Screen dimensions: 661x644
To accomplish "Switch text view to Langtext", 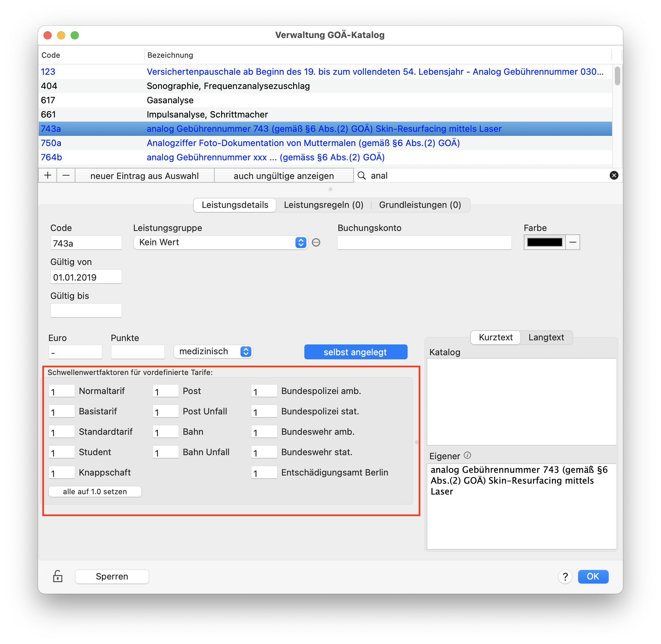I will click(x=546, y=337).
